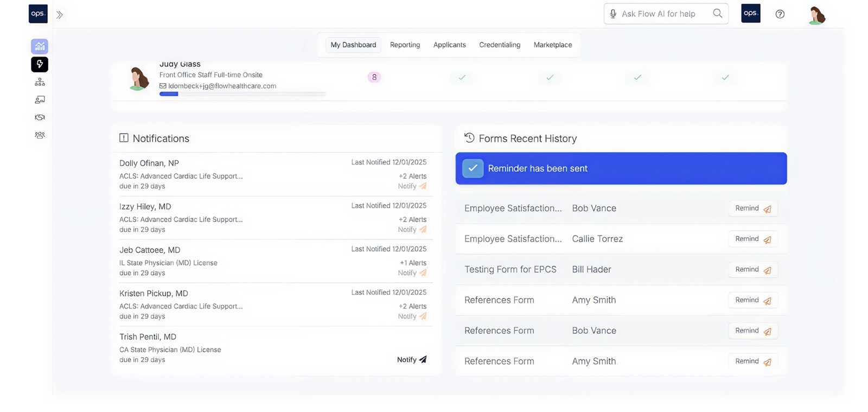Screen dimensions: 868x412
Task: Open the handshake sidebar icon
Action: click(x=40, y=117)
